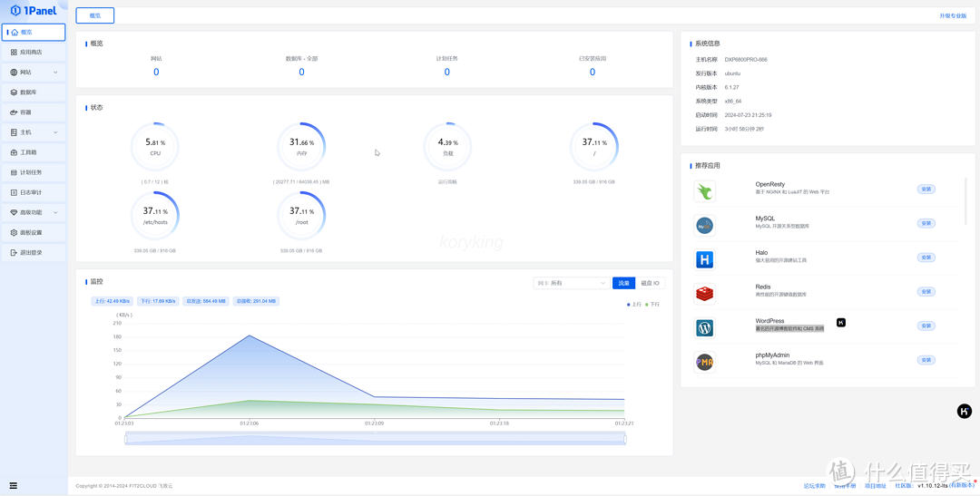
Task: Open 应用商店 in the sidebar
Action: tap(31, 53)
